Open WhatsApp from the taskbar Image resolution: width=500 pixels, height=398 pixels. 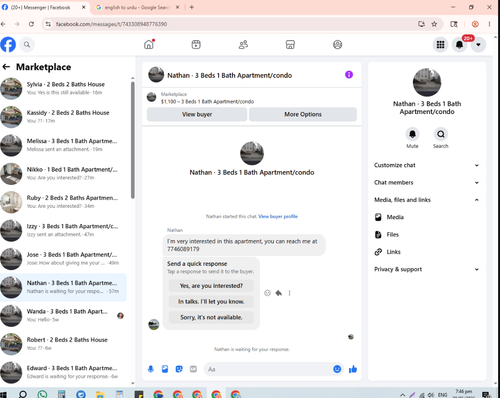point(42,394)
